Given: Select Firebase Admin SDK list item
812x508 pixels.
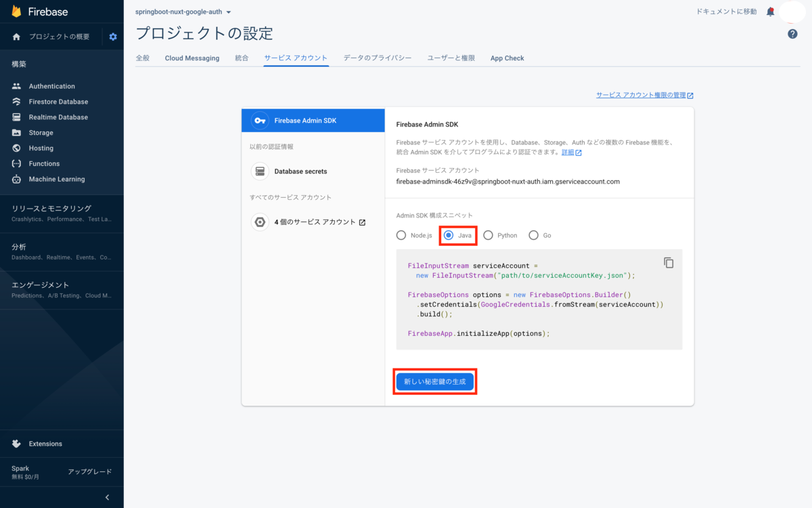Looking at the screenshot, I should click(x=313, y=121).
